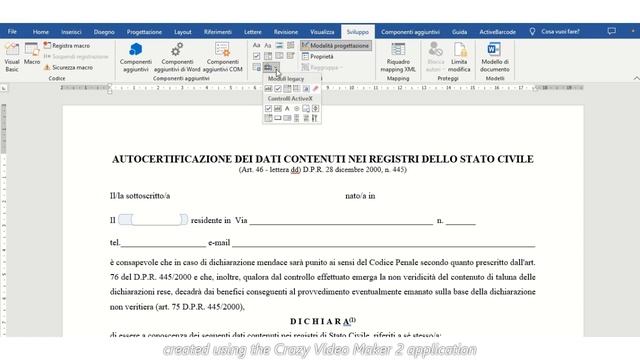Screen dimensions: 640x360
Task: Open Componenti aggiuntivi di Word
Action: coord(177,58)
